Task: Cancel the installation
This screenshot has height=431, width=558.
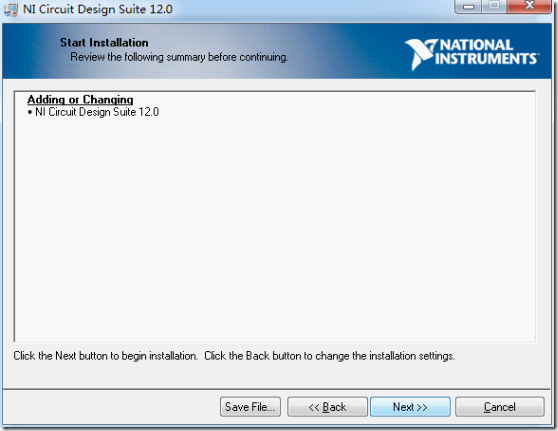Action: [500, 407]
